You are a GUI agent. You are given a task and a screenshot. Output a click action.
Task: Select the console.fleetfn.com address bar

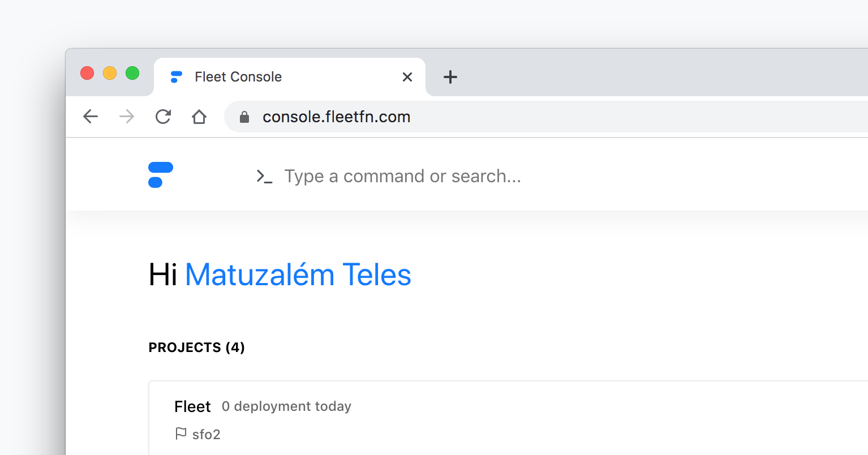(453, 117)
